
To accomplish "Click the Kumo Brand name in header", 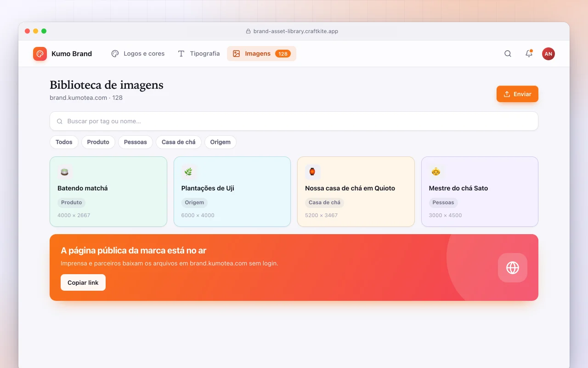I will 72,54.
